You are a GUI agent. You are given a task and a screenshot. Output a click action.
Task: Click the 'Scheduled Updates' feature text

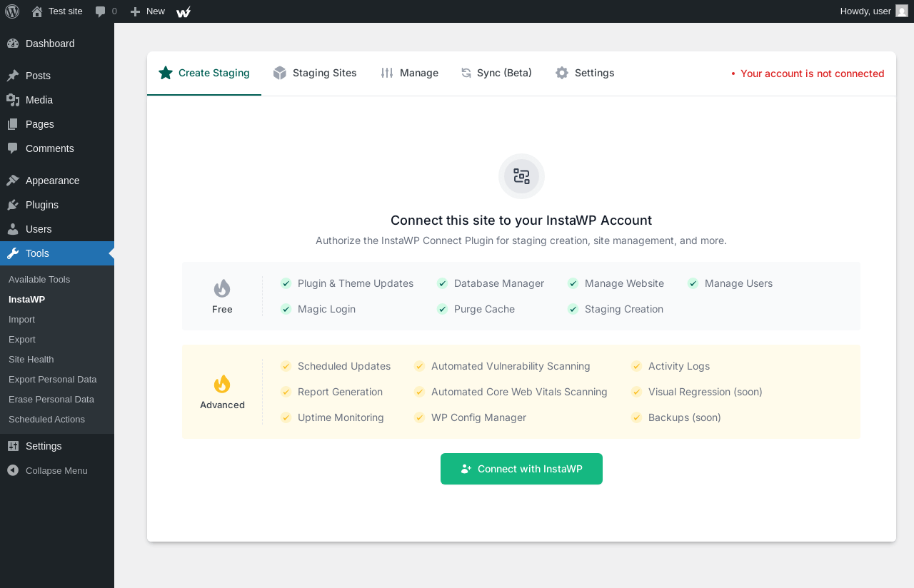tap(344, 366)
